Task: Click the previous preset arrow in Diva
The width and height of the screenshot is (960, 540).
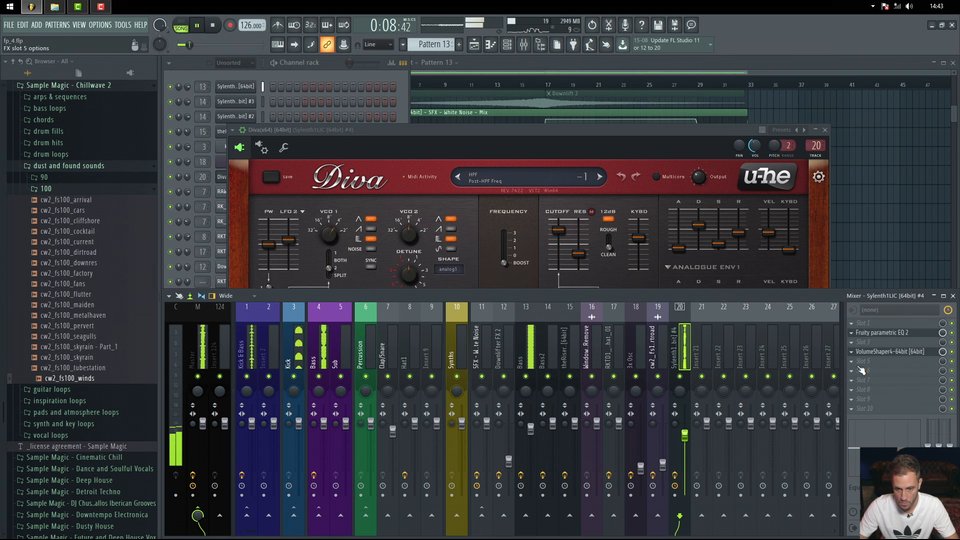Action: (458, 177)
